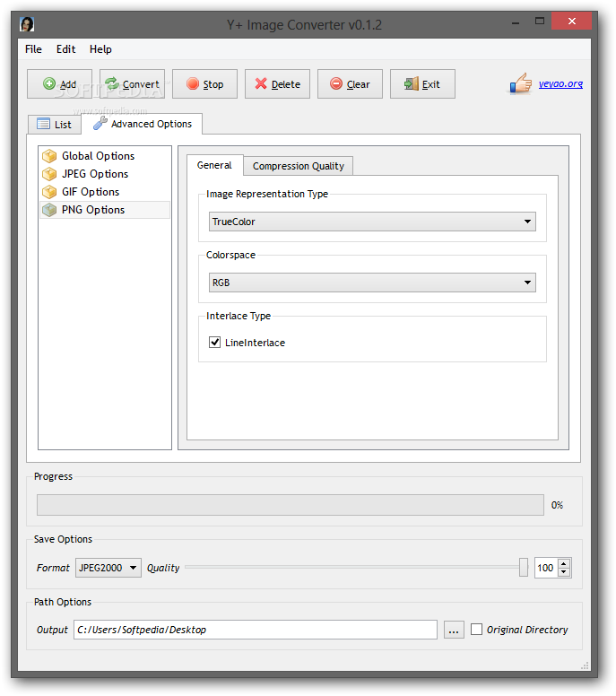616x696 pixels.
Task: Click the Global Options box icon
Action: point(49,156)
